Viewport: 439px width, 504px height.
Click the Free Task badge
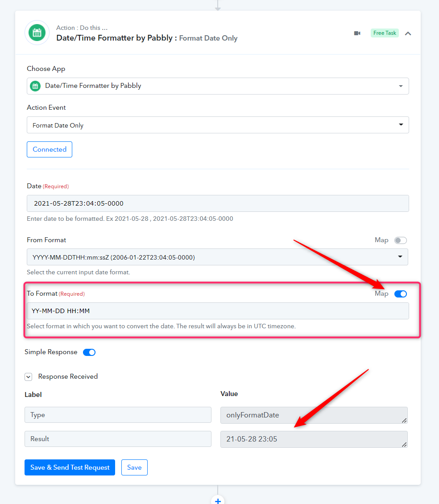click(x=385, y=33)
